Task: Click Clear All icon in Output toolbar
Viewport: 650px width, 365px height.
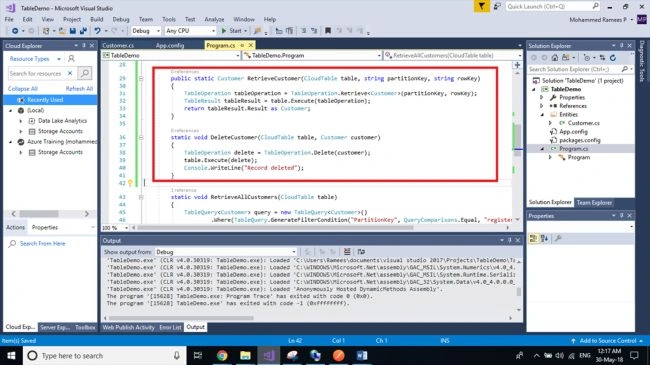Action: tap(347, 252)
